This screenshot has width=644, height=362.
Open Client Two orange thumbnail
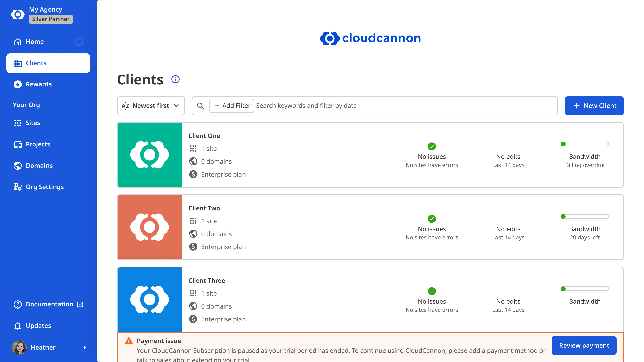(x=150, y=227)
